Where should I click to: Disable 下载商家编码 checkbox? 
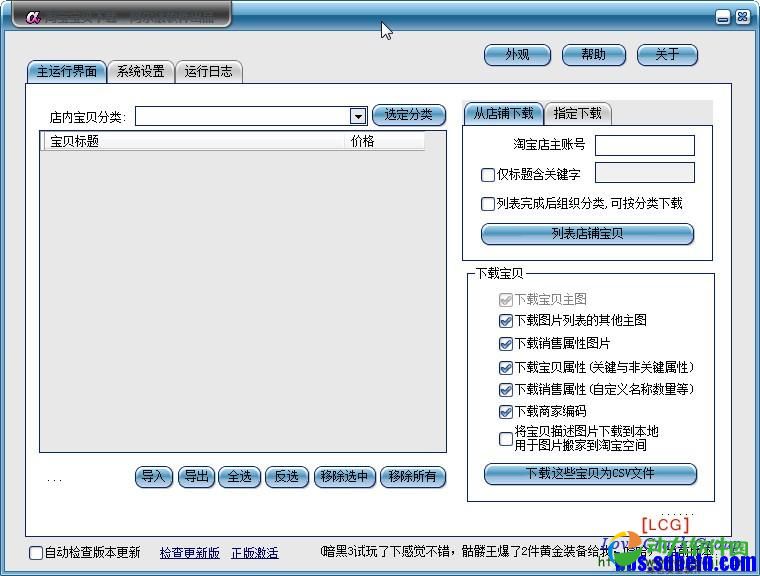506,412
